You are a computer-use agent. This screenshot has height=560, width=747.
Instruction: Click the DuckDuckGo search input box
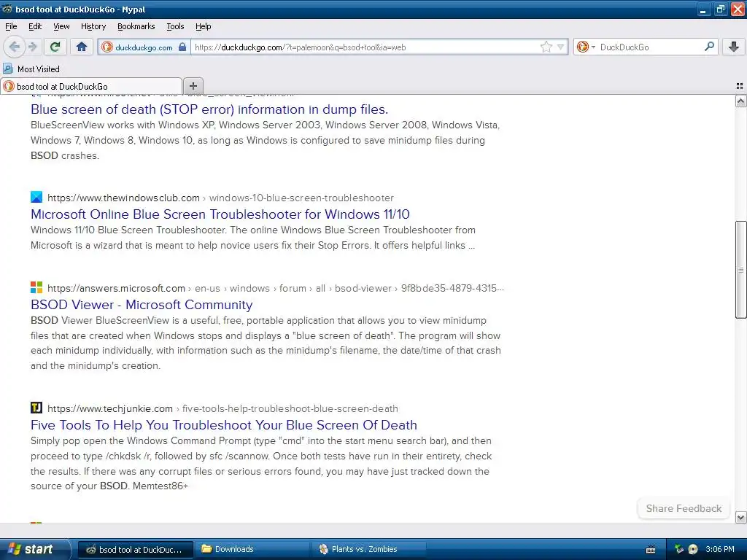[x=650, y=47]
